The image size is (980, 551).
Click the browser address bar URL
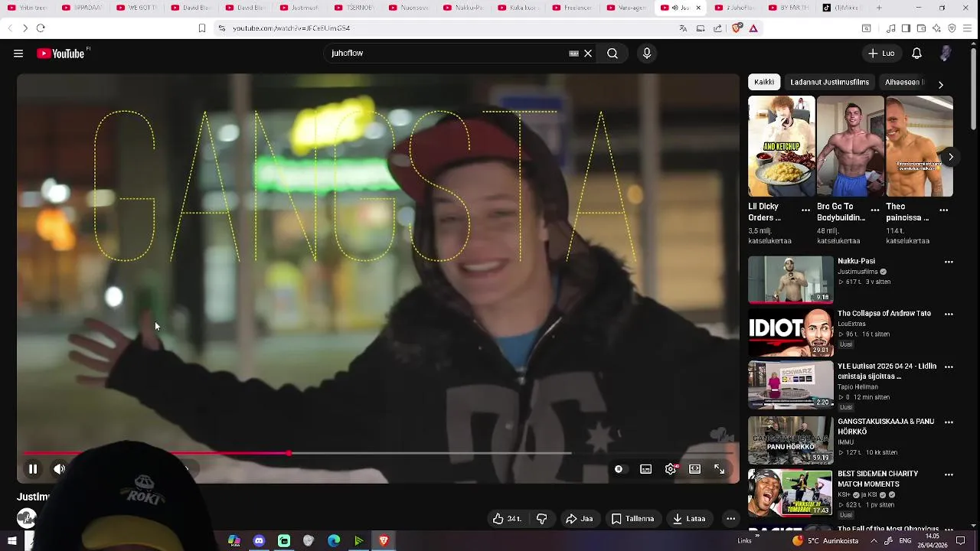[292, 28]
